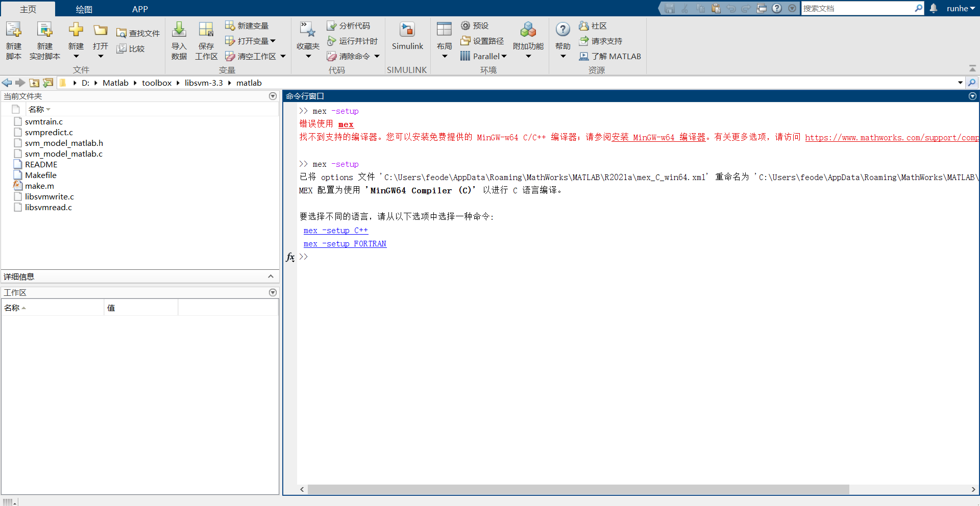The width and height of the screenshot is (980, 506).
Task: Click the paste icon in the quick access toolbar
Action: (716, 8)
